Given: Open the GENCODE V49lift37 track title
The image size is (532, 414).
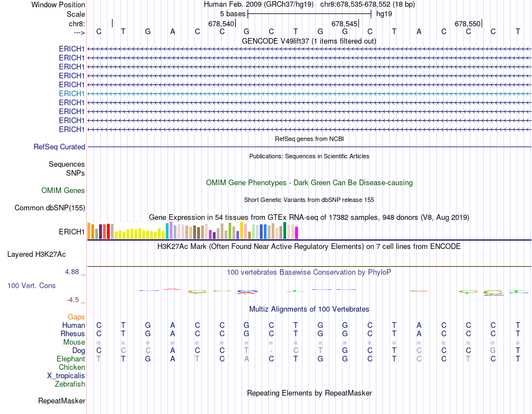Looking at the screenshot, I should click(309, 41).
